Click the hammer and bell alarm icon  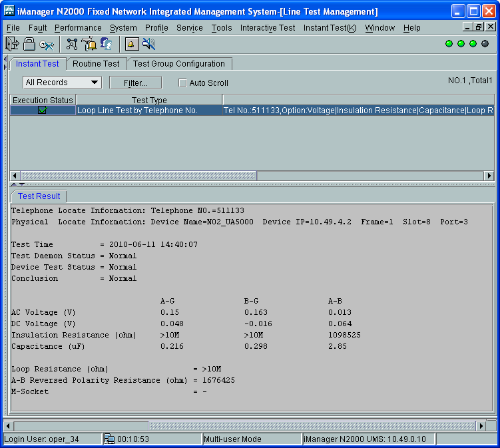pos(89,44)
